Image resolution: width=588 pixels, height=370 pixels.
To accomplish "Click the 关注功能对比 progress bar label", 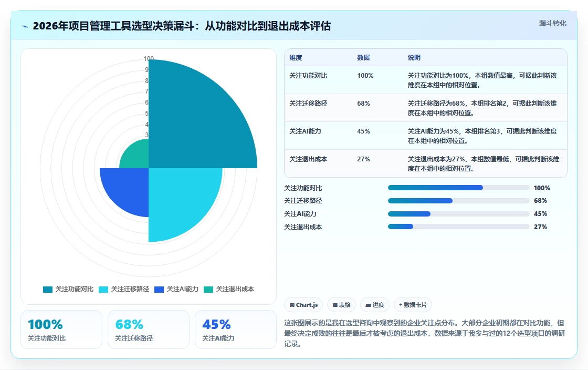I will [x=303, y=188].
